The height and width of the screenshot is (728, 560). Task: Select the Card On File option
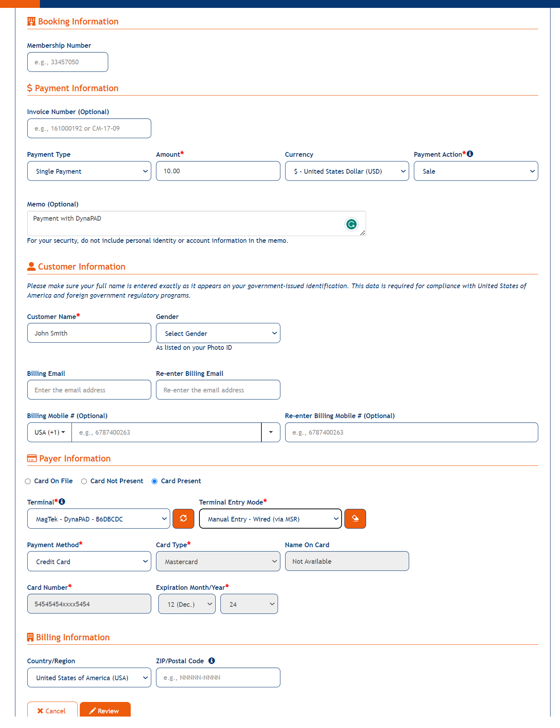click(x=28, y=481)
